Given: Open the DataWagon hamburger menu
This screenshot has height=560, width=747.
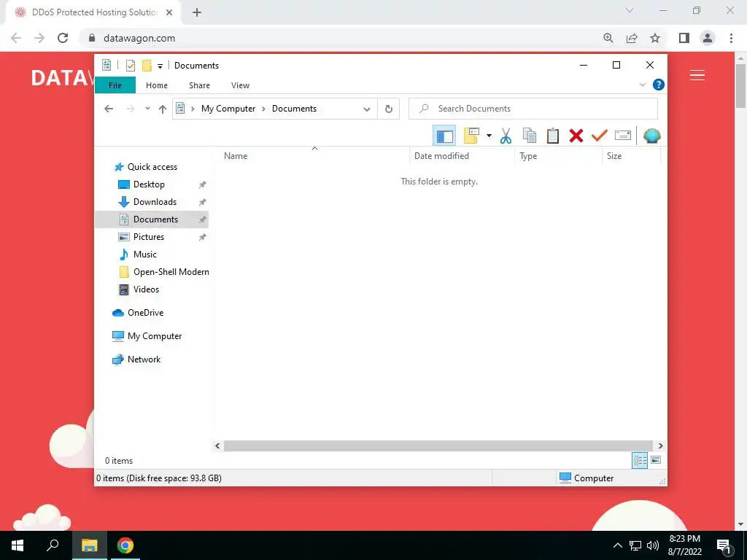Looking at the screenshot, I should pyautogui.click(x=697, y=75).
